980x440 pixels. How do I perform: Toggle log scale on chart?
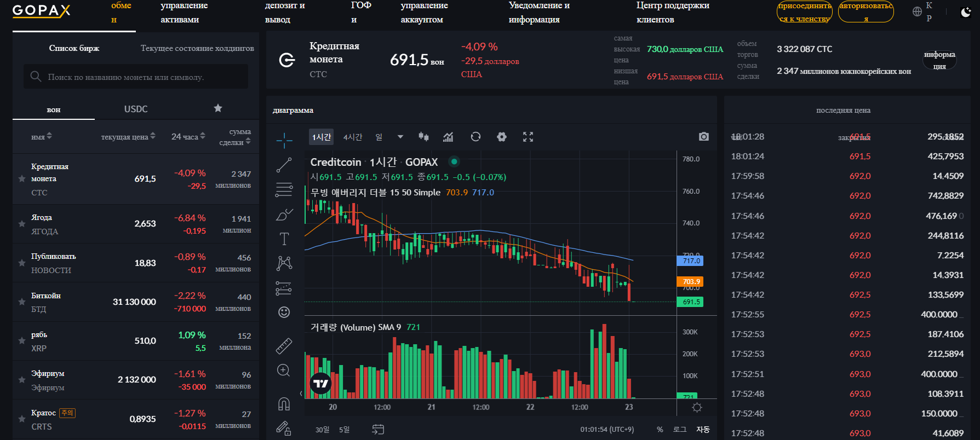(x=680, y=430)
